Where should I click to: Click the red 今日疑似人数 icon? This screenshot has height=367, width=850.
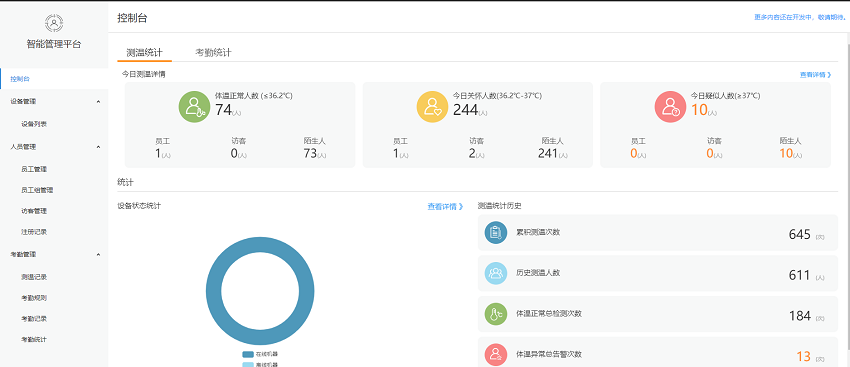(670, 107)
